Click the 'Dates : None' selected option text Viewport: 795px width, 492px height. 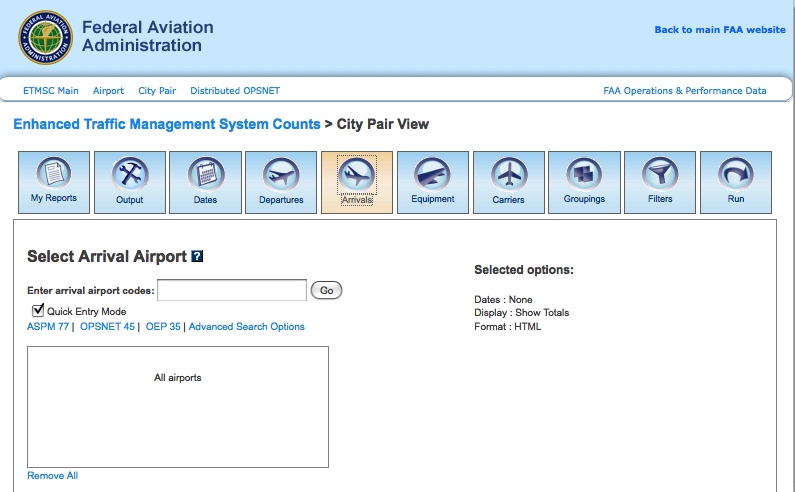pos(503,300)
